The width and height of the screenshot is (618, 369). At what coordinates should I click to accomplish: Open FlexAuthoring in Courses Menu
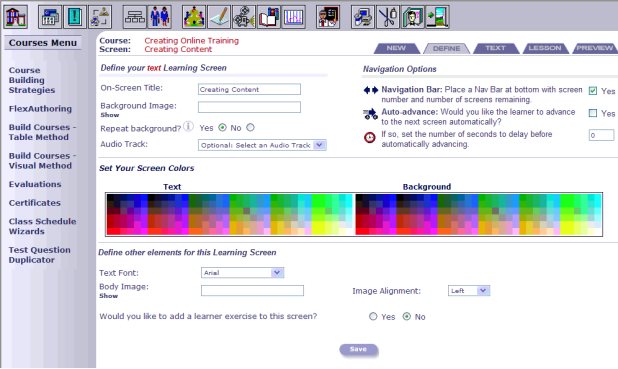[x=40, y=108]
